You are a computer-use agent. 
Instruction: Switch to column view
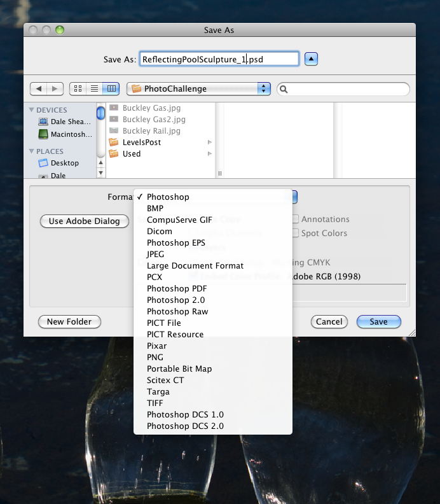pos(111,88)
